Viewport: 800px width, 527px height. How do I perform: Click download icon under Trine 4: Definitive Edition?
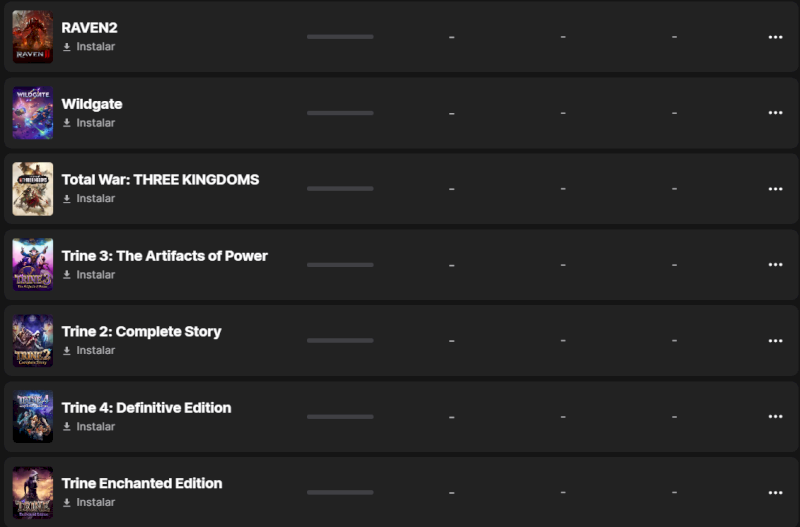pos(67,427)
